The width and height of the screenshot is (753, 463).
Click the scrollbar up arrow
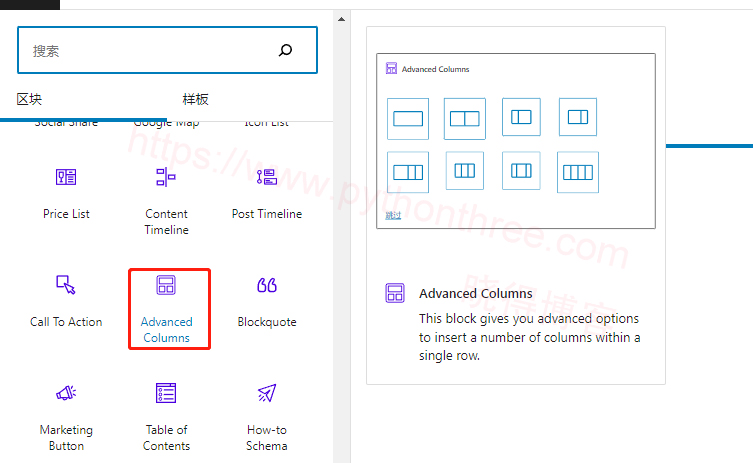pyautogui.click(x=341, y=20)
